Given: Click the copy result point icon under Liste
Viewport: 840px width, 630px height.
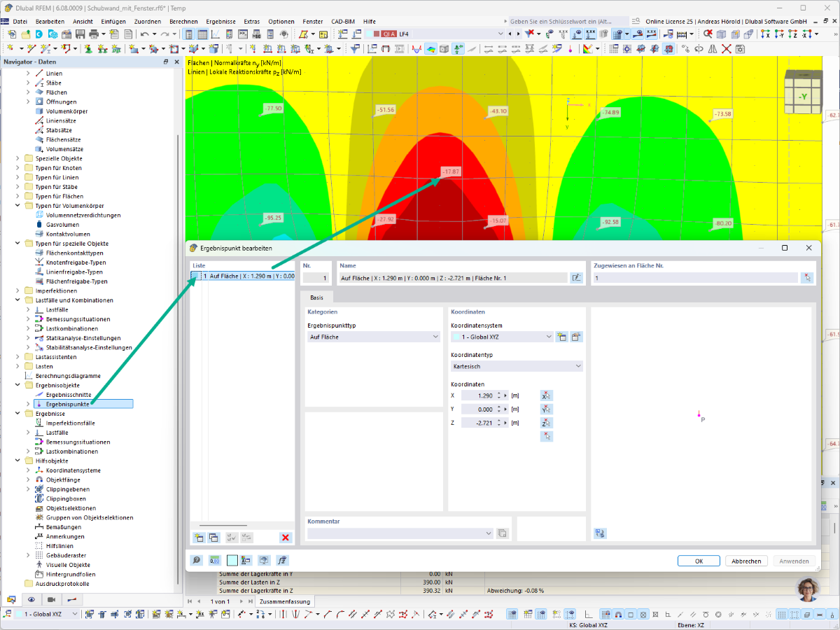Looking at the screenshot, I should pos(213,538).
